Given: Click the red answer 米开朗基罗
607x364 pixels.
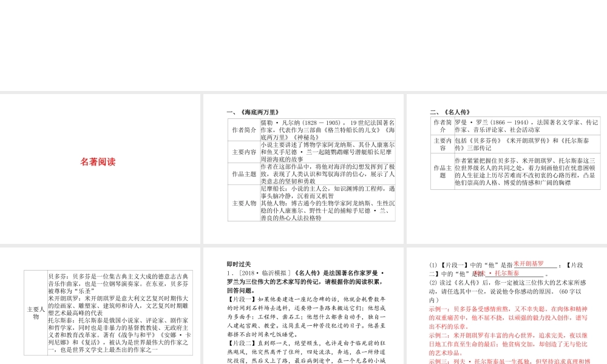Looking at the screenshot, I should (529, 264).
